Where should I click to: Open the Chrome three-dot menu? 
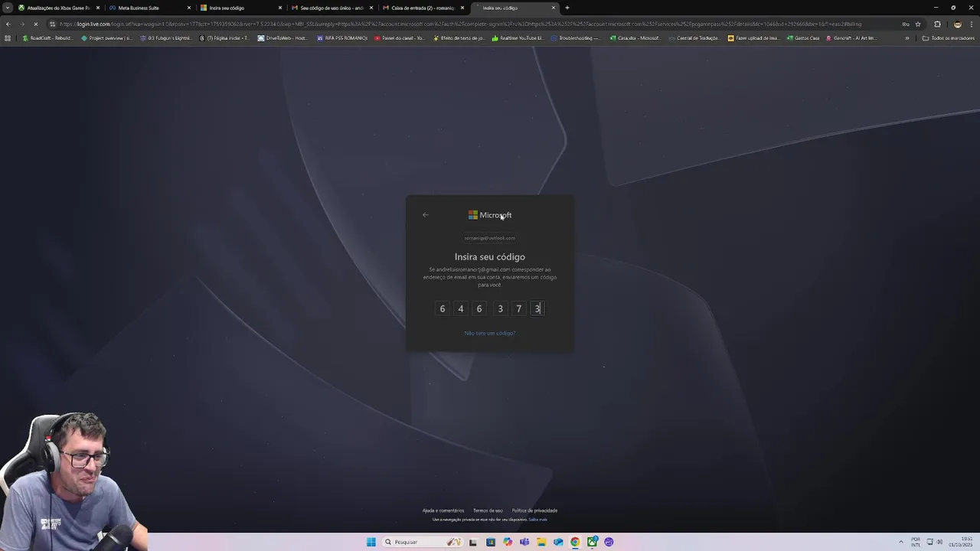pos(972,24)
